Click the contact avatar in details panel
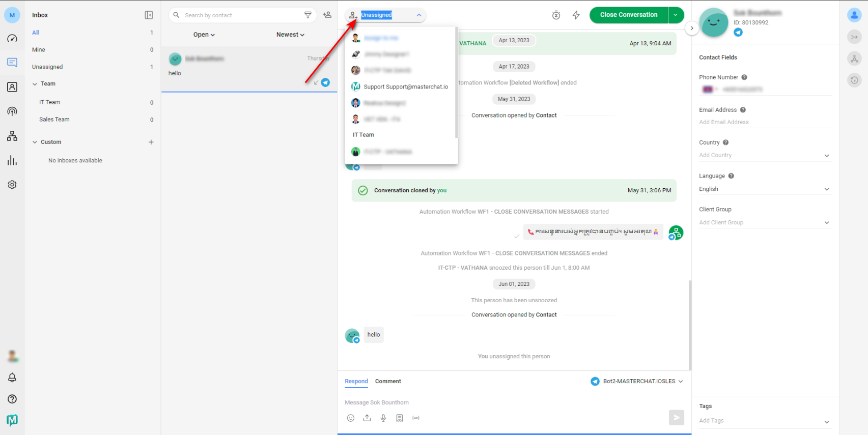The image size is (868, 435). tap(714, 22)
